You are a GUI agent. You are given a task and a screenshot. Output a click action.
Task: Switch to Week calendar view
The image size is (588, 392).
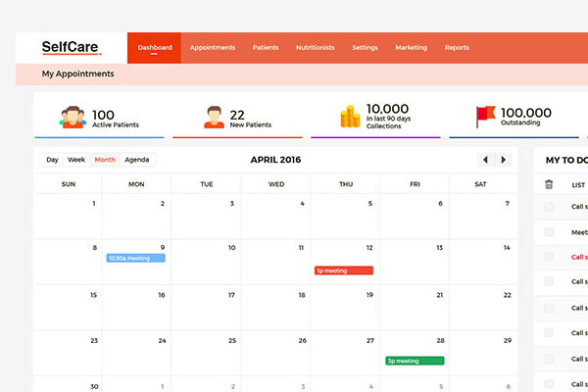(x=76, y=160)
